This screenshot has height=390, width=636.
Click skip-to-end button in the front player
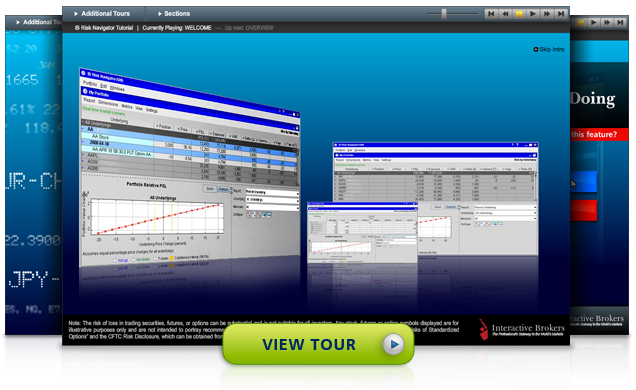pos(561,14)
